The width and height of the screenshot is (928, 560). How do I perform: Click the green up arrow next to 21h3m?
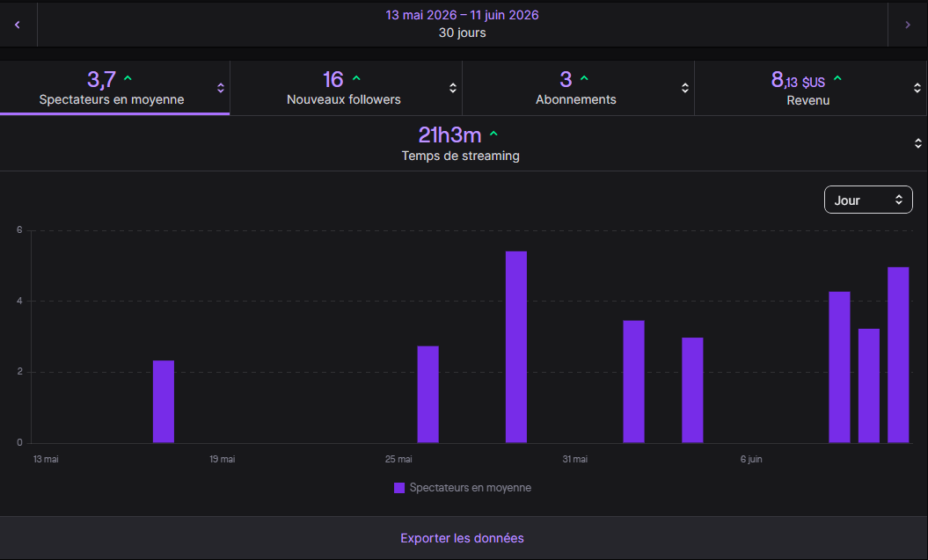pos(493,135)
